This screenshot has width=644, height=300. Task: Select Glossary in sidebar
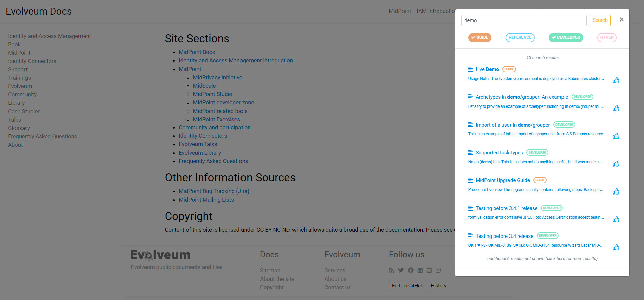click(x=19, y=128)
